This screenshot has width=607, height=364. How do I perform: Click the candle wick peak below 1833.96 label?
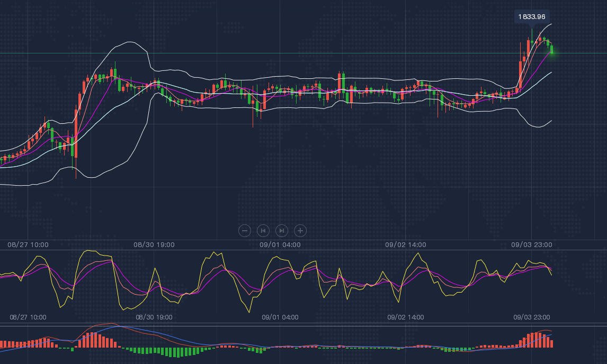tap(532, 29)
